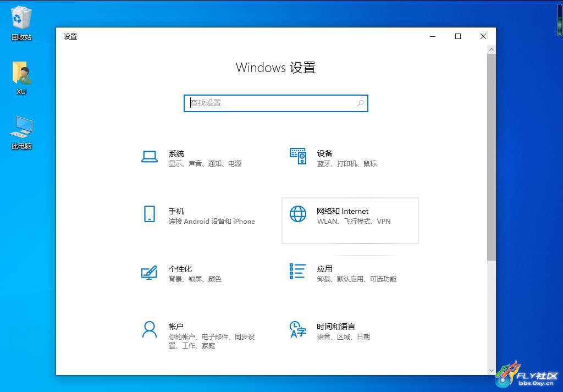Click the 网络和 Internet title

(x=343, y=212)
